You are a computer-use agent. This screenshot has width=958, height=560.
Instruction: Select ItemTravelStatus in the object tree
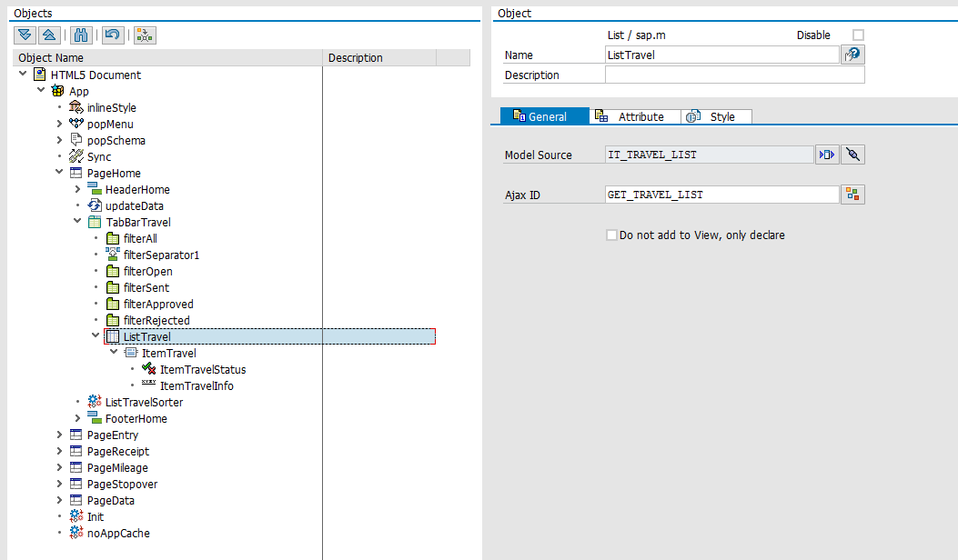(202, 370)
